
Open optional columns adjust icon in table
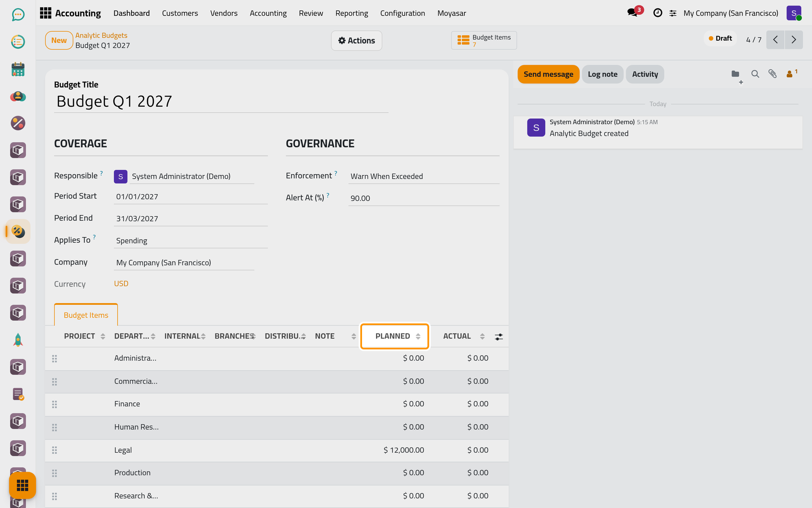coord(499,337)
